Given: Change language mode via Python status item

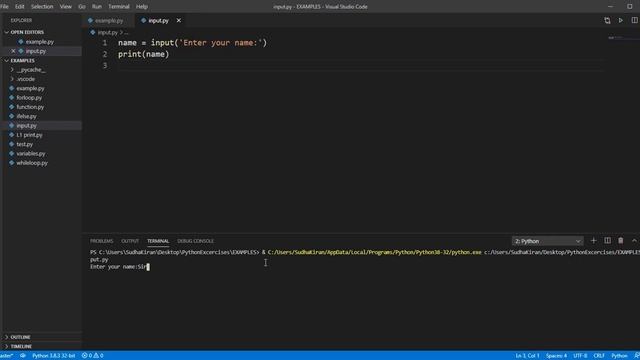Looking at the screenshot, I should pyautogui.click(x=619, y=356).
